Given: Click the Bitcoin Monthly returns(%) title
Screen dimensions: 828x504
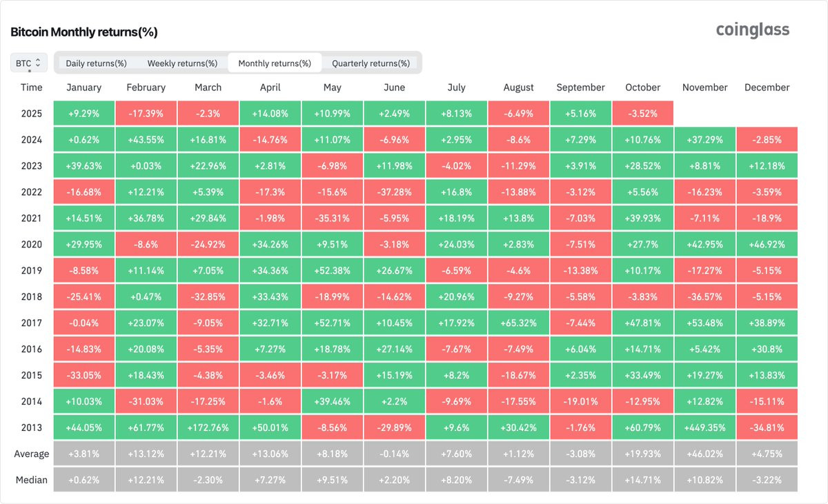Looking at the screenshot, I should (x=84, y=32).
